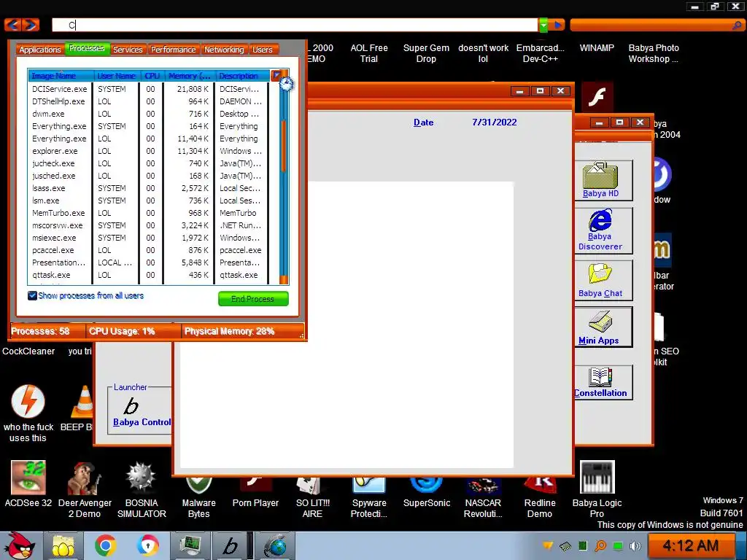Click the search magnifier icon top right
This screenshot has height=560, width=747.
coord(737,26)
